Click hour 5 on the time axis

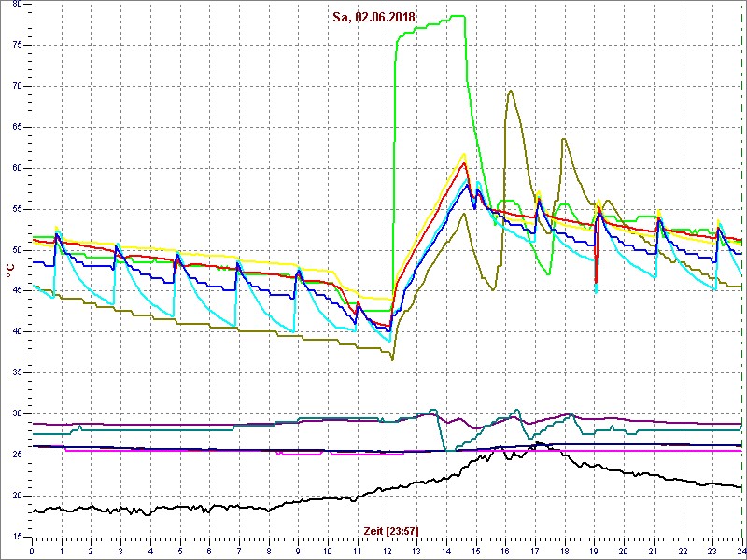[x=179, y=551]
